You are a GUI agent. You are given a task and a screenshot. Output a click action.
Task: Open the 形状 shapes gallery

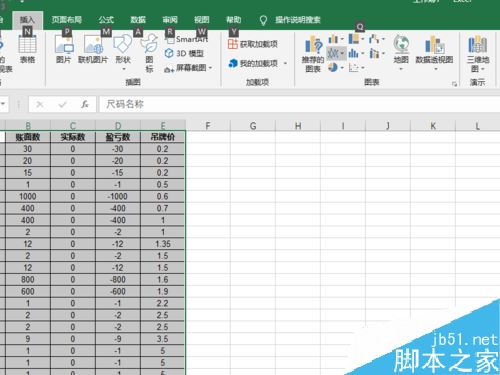click(123, 52)
